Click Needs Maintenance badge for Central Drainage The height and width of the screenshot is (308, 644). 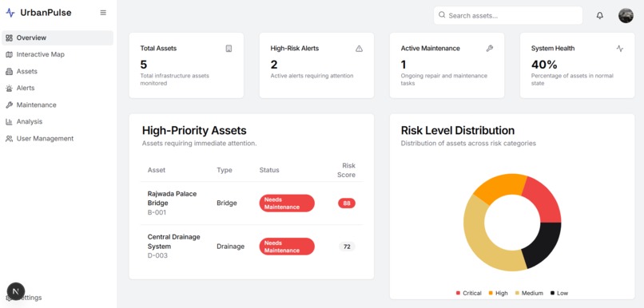point(287,247)
